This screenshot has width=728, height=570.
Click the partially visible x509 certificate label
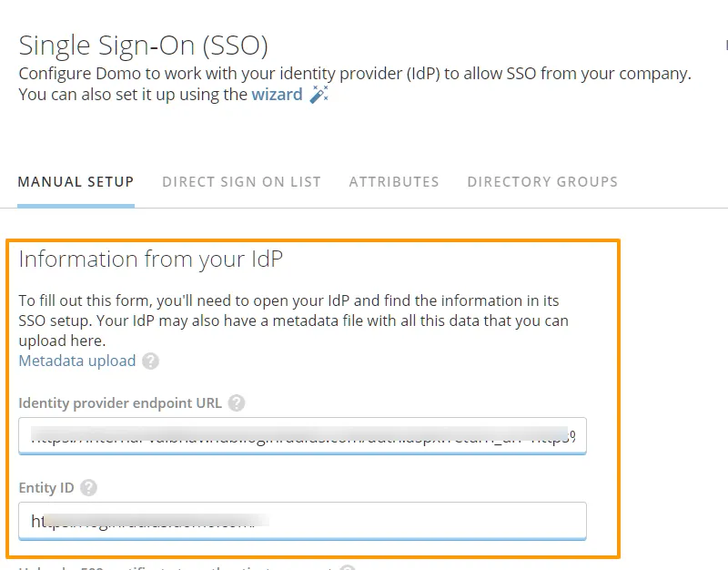pos(173,567)
